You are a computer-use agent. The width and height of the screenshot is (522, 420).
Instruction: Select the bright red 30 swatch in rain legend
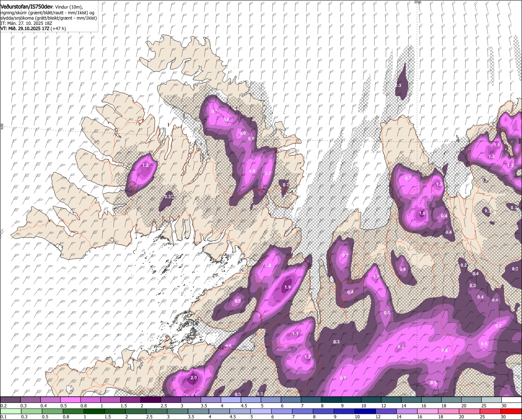coord(511,411)
